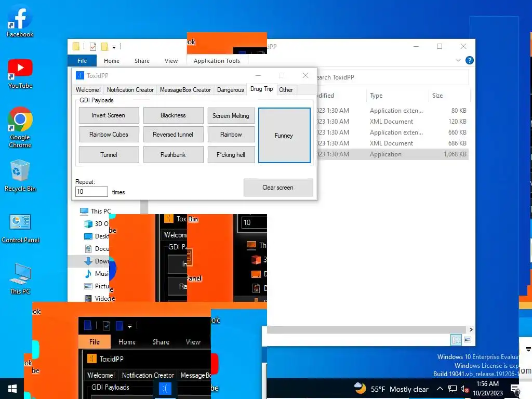The image size is (532, 399).
Task: Collapse the Explorer ribbon chevron
Action: [x=458, y=60]
